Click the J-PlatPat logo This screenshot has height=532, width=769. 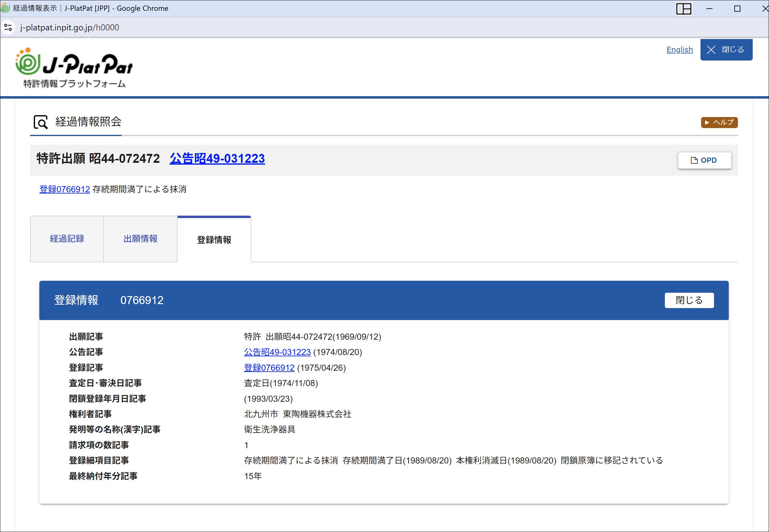(74, 68)
